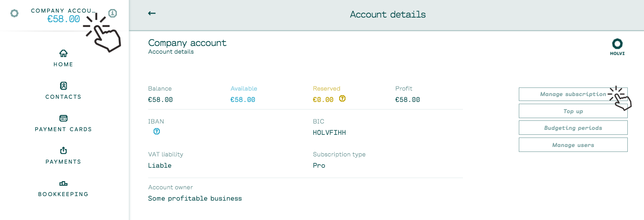Screen dimensions: 644x220
Task: Click the Home house icon
Action: click(63, 53)
